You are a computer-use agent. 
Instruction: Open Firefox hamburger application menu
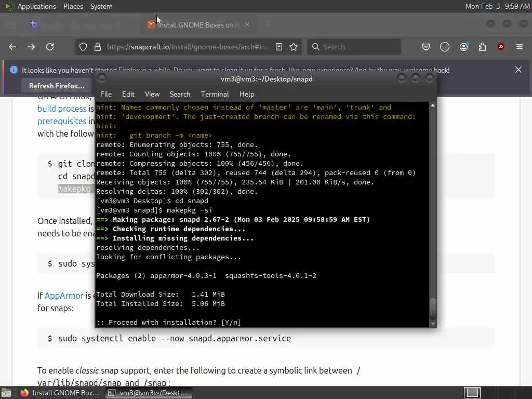click(x=520, y=47)
